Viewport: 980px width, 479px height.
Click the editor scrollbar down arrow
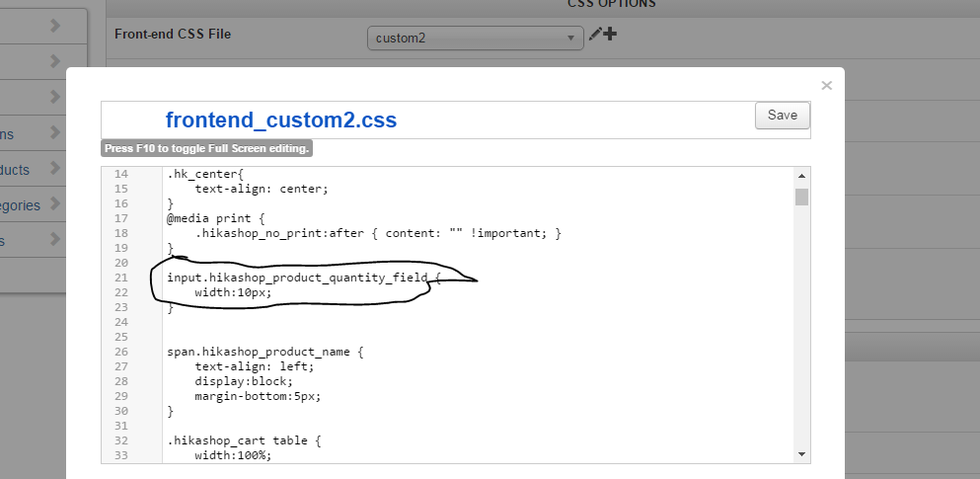pos(801,453)
